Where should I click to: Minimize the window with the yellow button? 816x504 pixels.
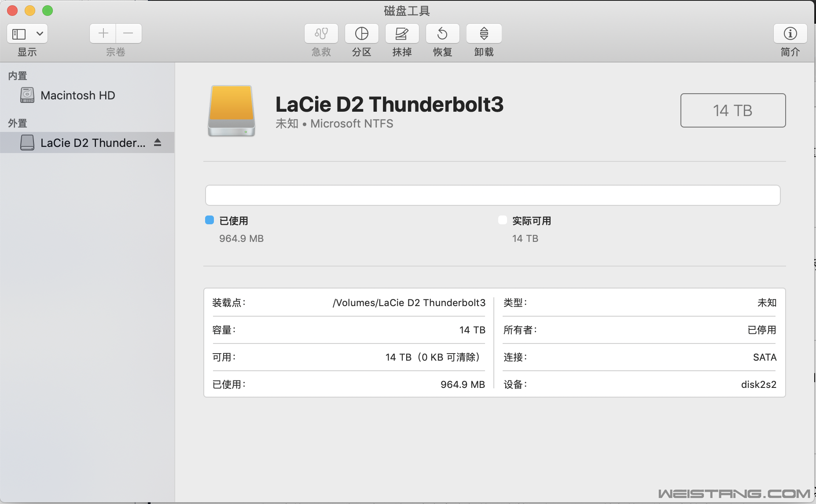30,11
